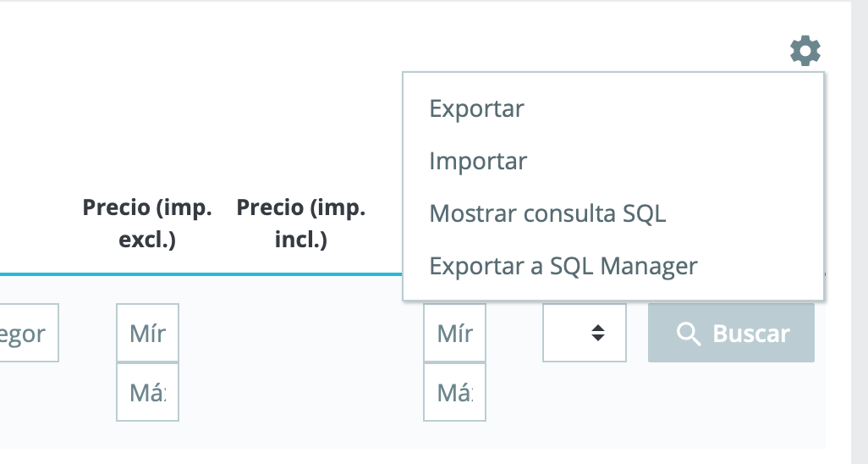Sort by Precio (imp. excl.) header
868x464 pixels.
(x=147, y=224)
